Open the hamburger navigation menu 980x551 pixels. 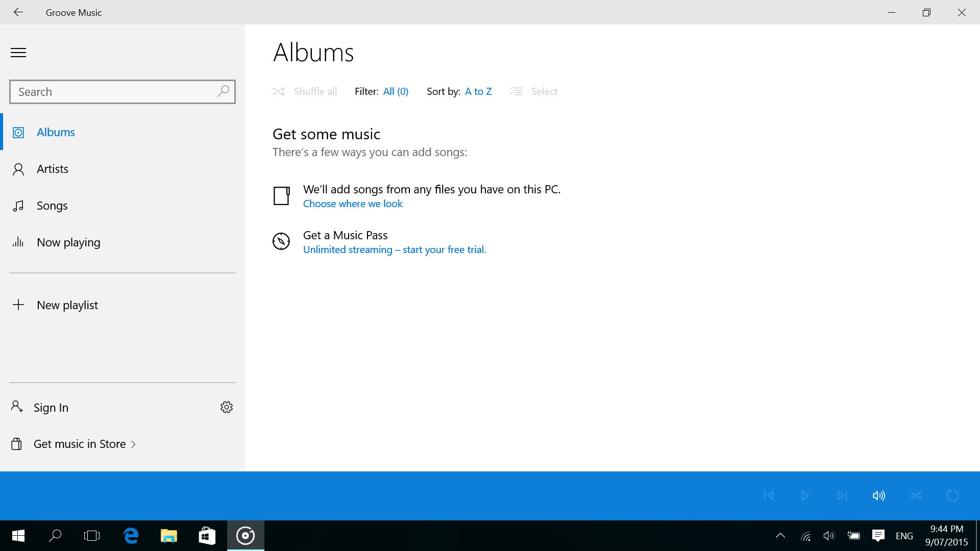tap(18, 53)
